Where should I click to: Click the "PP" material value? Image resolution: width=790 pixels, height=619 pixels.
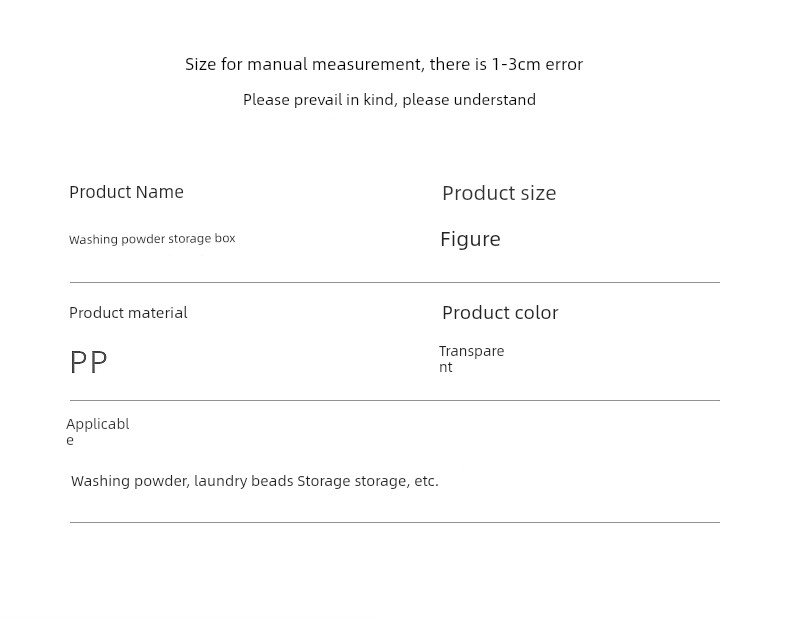(x=88, y=362)
